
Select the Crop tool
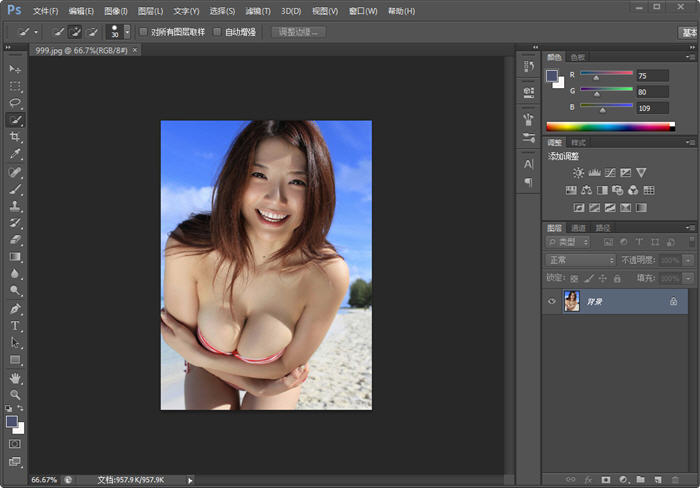click(x=15, y=137)
